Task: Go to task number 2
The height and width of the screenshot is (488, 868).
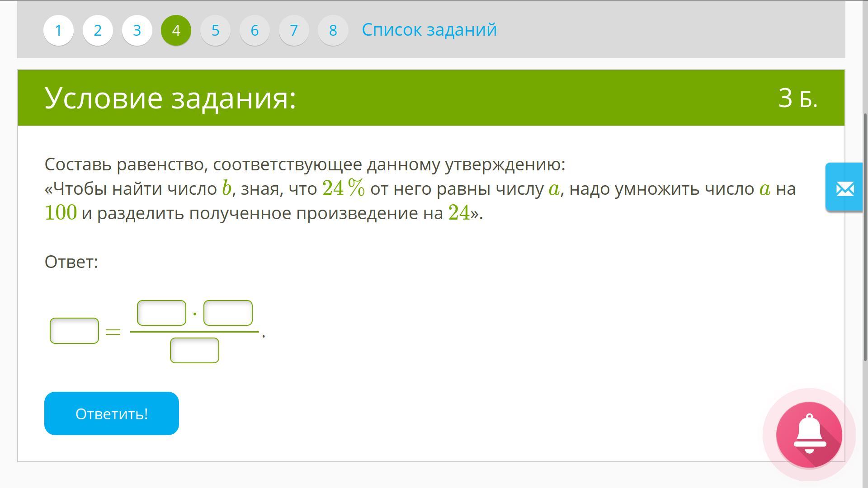Action: [x=98, y=30]
